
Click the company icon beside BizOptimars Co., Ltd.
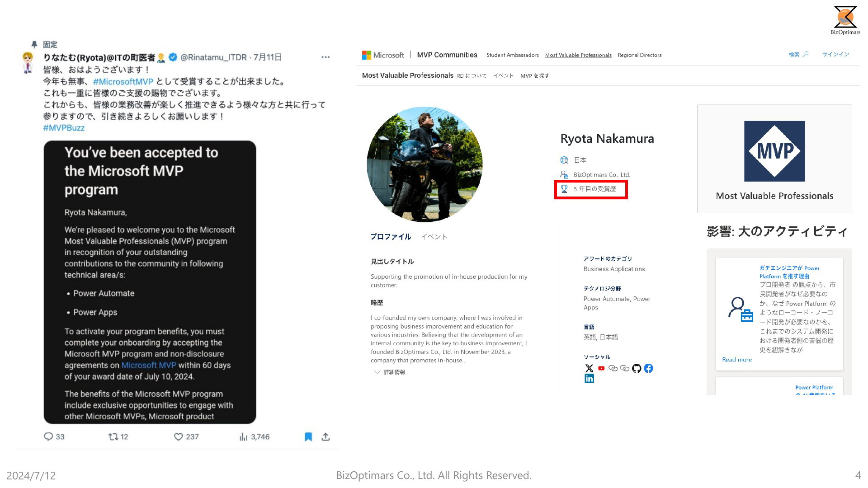[564, 174]
